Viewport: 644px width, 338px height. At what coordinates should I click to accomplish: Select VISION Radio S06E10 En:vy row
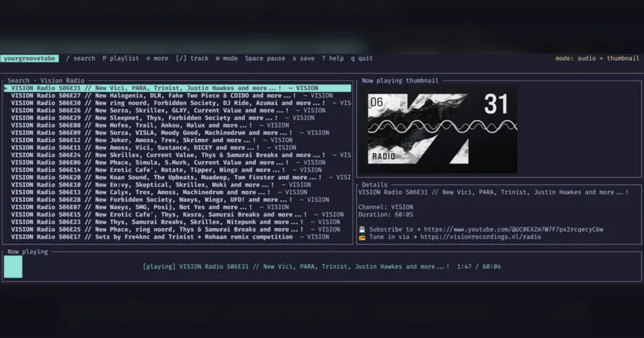(x=177, y=185)
